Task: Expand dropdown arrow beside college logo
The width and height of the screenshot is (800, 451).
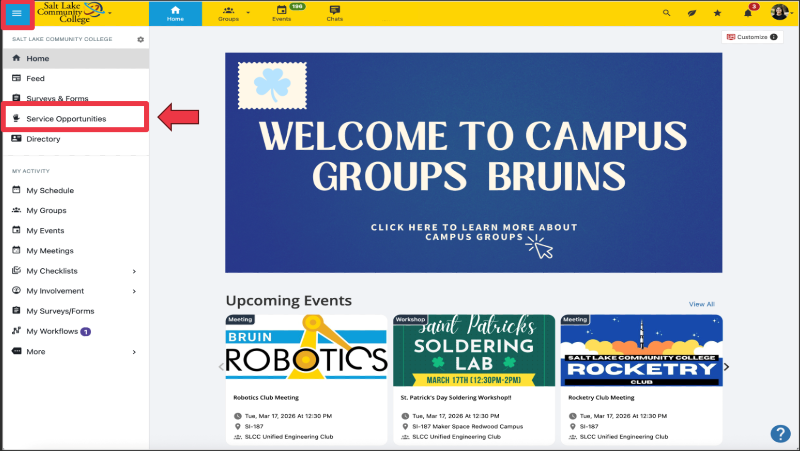Action: pos(110,12)
